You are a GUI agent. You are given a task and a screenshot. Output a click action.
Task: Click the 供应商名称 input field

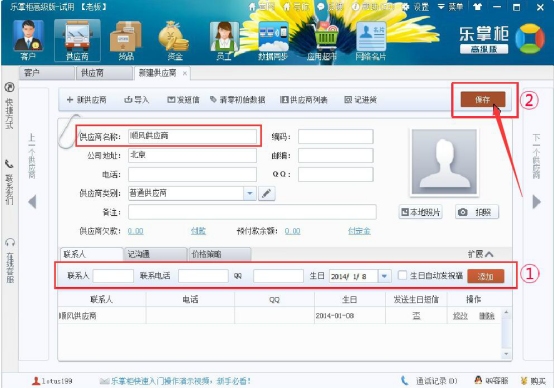pos(192,136)
